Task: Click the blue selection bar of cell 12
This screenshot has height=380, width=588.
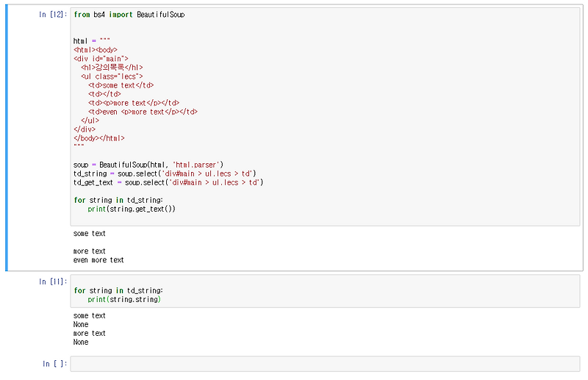Action: 7,140
